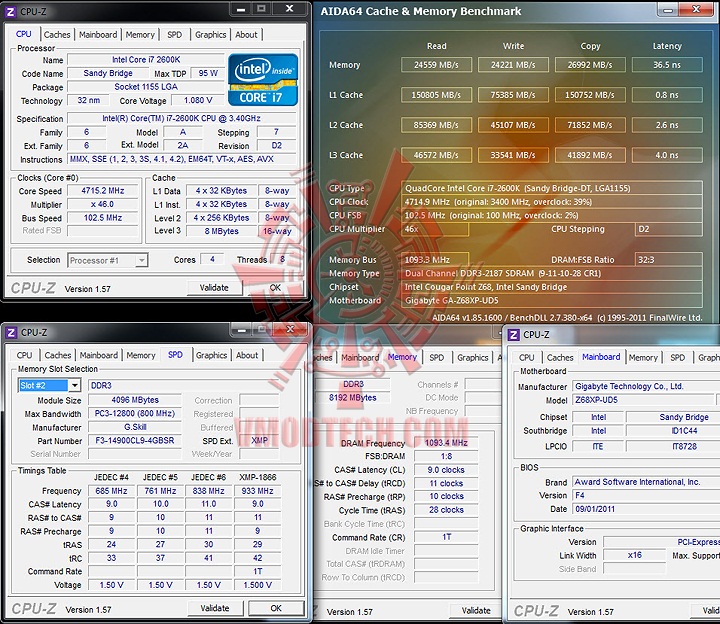Select SPD tab in top-left CPU-Z window

click(174, 34)
